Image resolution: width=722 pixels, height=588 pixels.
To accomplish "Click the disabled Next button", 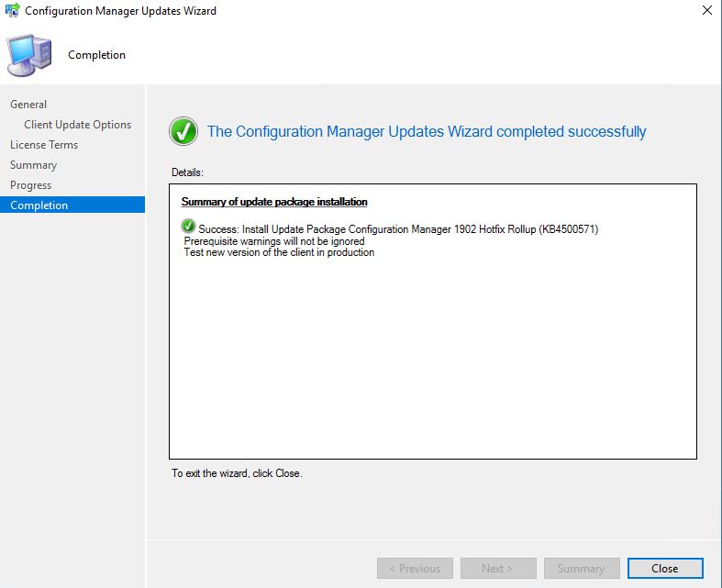I will pos(498,568).
